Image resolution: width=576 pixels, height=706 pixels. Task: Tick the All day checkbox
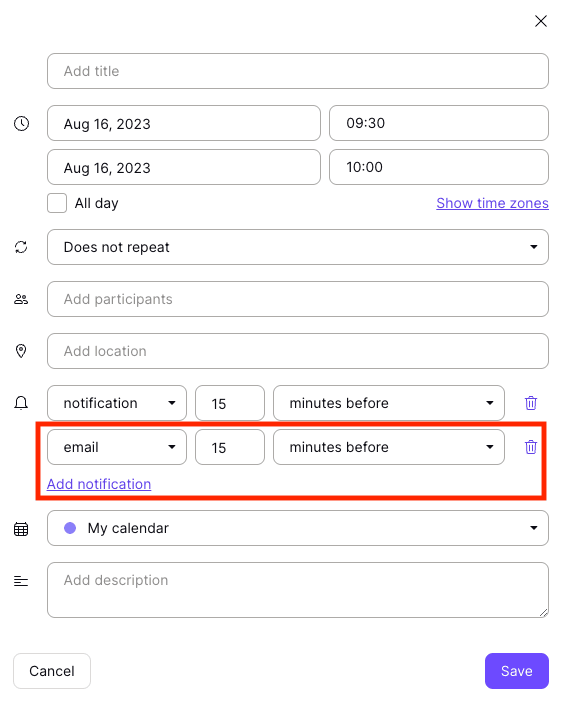[x=57, y=203]
